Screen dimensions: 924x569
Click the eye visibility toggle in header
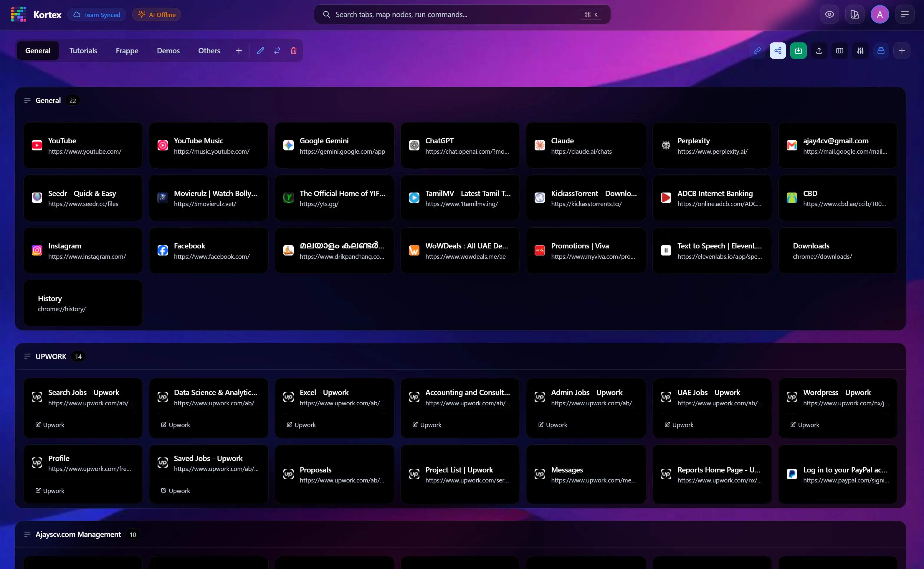829,14
